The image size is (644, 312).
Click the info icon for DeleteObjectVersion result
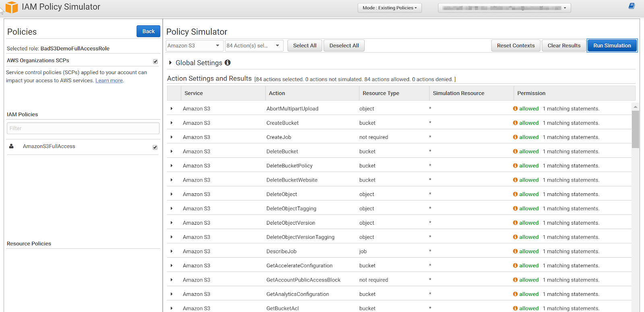(x=515, y=223)
